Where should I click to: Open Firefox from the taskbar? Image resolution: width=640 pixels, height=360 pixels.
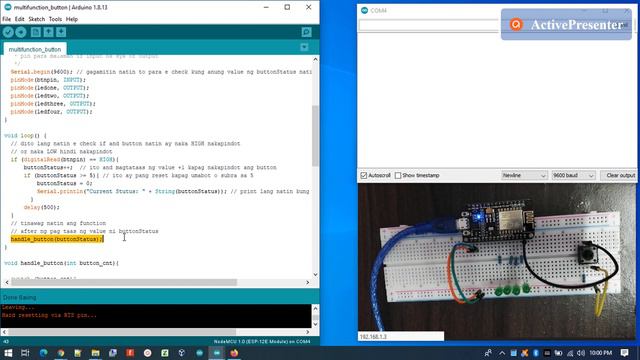[234, 353]
